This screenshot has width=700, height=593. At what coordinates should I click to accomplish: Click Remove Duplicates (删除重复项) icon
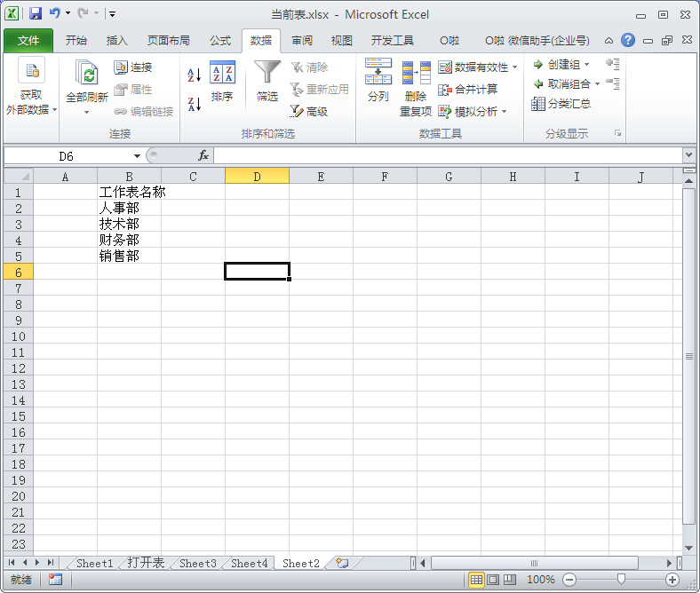pos(416,73)
